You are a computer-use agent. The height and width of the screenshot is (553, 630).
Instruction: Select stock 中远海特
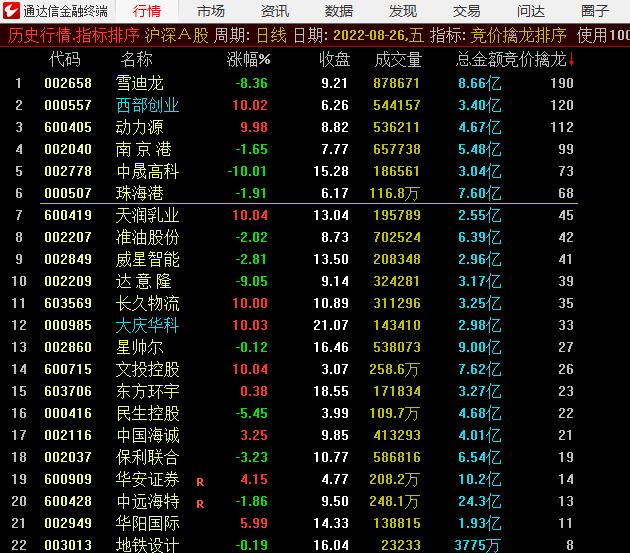pos(147,501)
